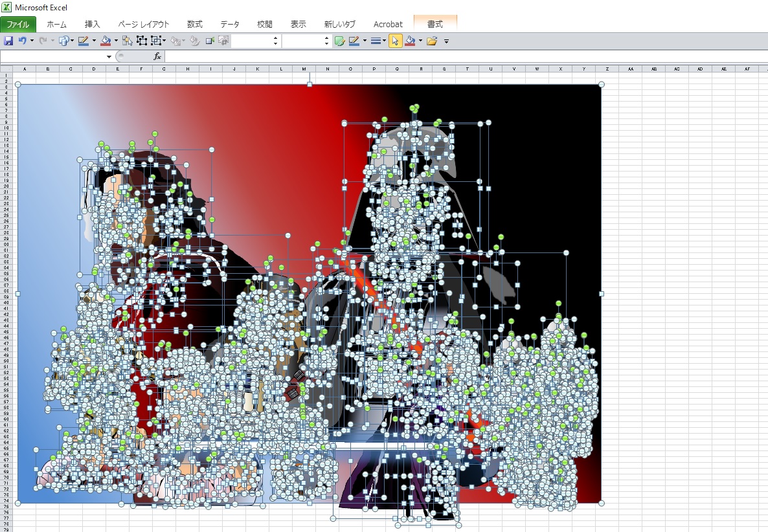Image resolution: width=768 pixels, height=532 pixels.
Task: Select column M header
Action: click(x=304, y=69)
